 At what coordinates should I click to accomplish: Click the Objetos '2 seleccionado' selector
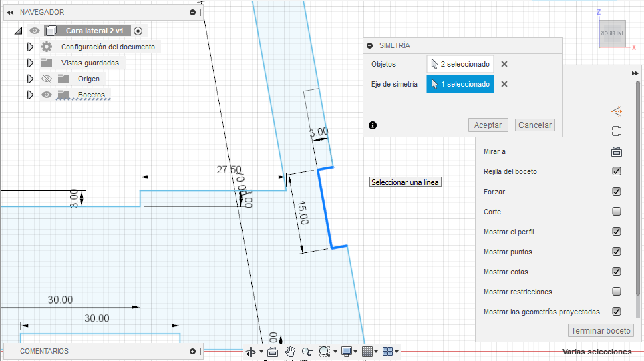[460, 64]
